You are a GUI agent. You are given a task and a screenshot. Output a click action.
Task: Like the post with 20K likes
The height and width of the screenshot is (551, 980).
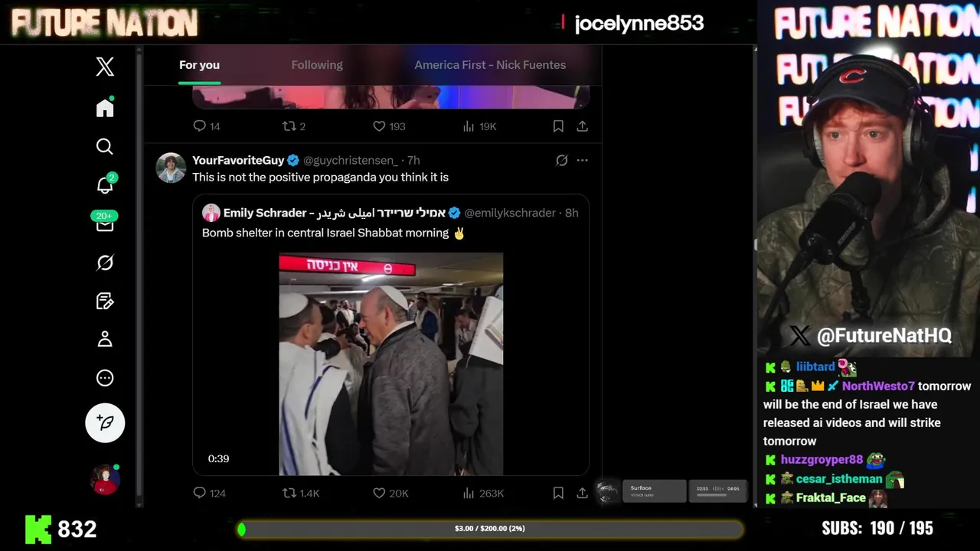tap(390, 494)
